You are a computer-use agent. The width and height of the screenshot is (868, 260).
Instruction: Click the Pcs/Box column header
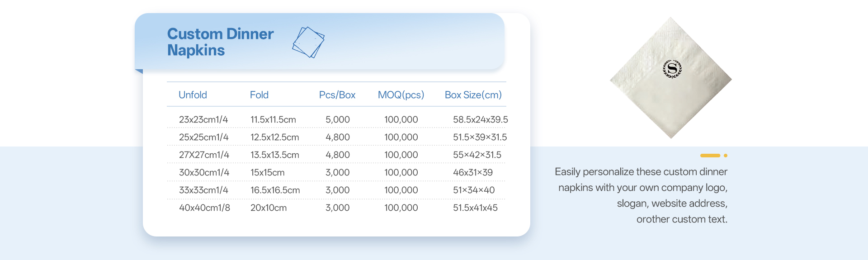coord(337,95)
